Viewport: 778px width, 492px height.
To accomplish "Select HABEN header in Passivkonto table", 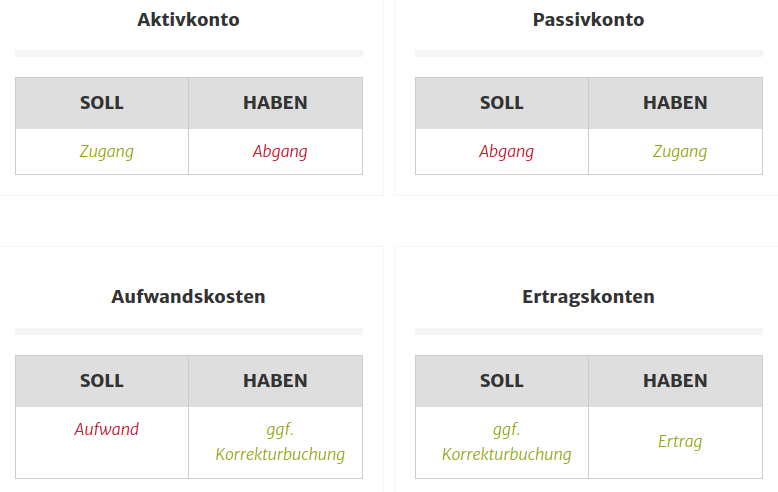I will (675, 103).
